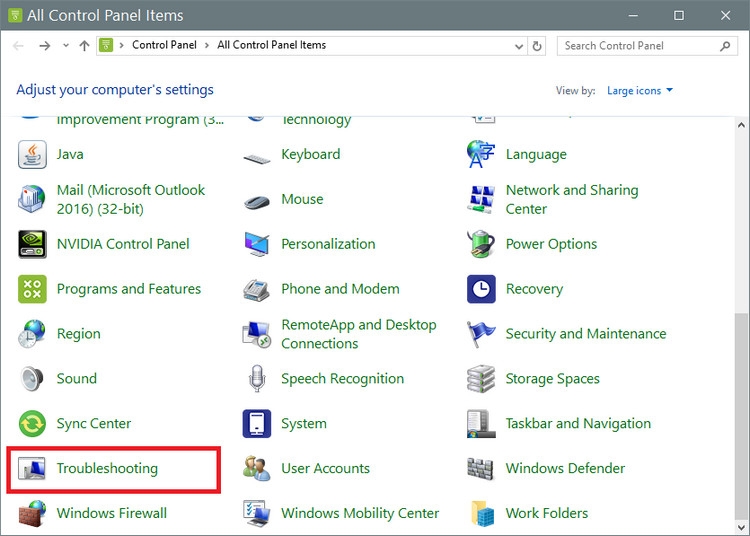Screen dimensions: 750x536
Task: Open the Recovery clock icon
Action: [x=481, y=289]
